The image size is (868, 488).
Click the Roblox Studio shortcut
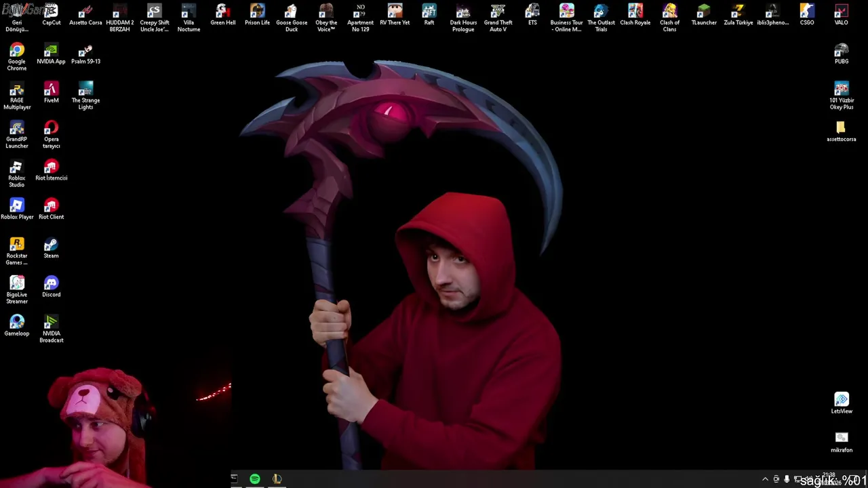pyautogui.click(x=17, y=174)
